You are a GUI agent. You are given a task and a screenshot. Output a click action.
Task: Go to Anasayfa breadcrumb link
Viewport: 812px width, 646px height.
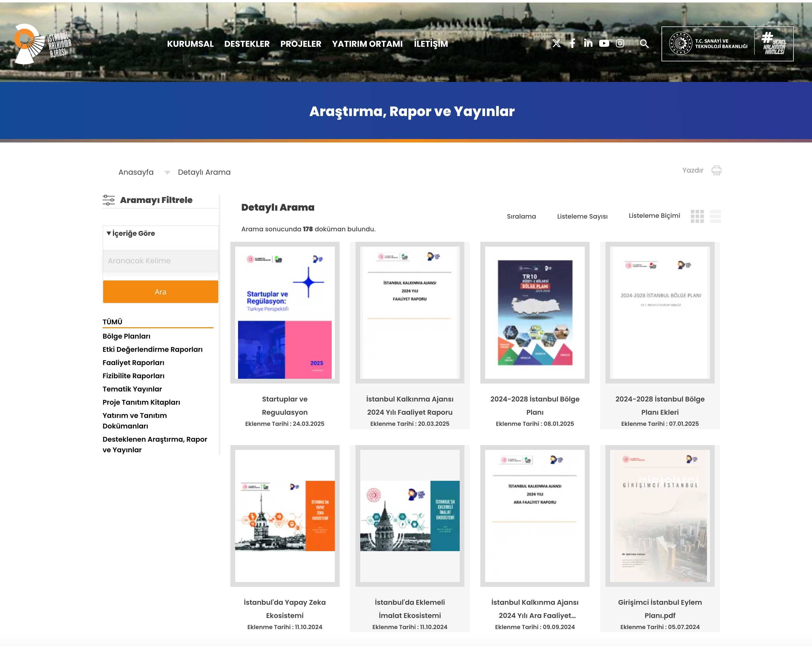coord(136,172)
